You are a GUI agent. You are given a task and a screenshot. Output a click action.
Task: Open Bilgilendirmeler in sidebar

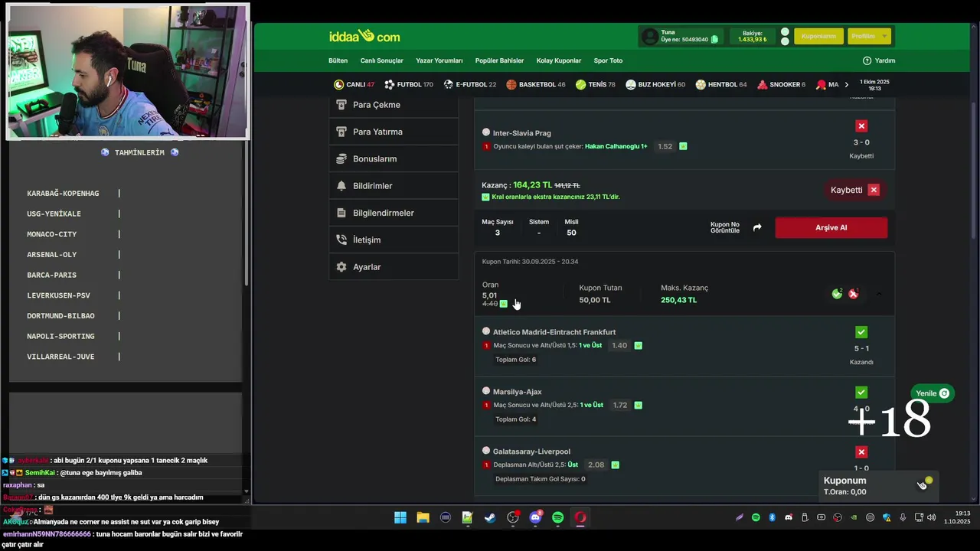click(394, 213)
